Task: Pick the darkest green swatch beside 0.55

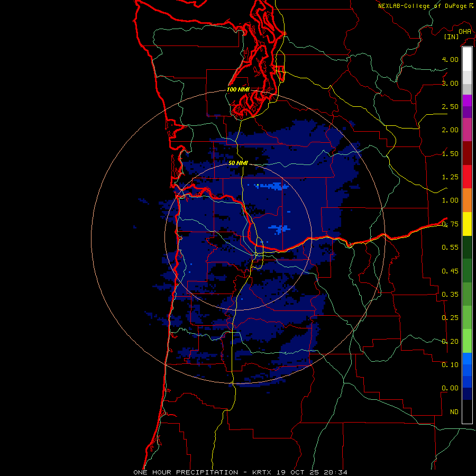Action: coord(467,247)
